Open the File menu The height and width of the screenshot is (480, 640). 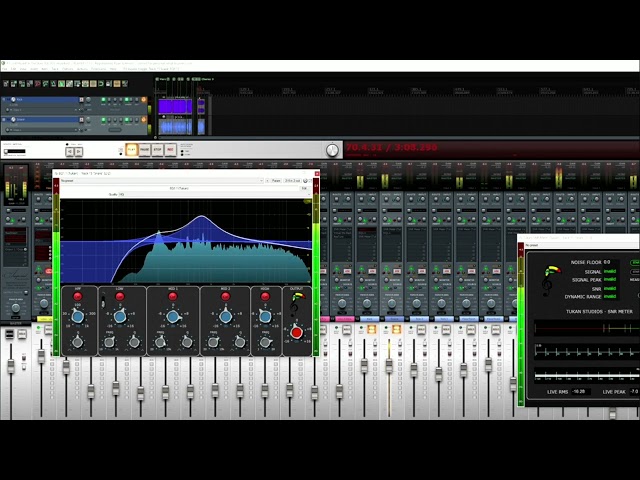coord(4,69)
